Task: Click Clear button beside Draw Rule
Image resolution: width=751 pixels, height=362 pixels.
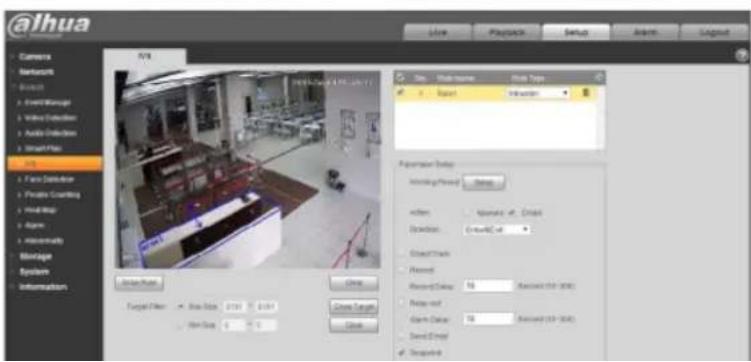Action: pos(354,283)
